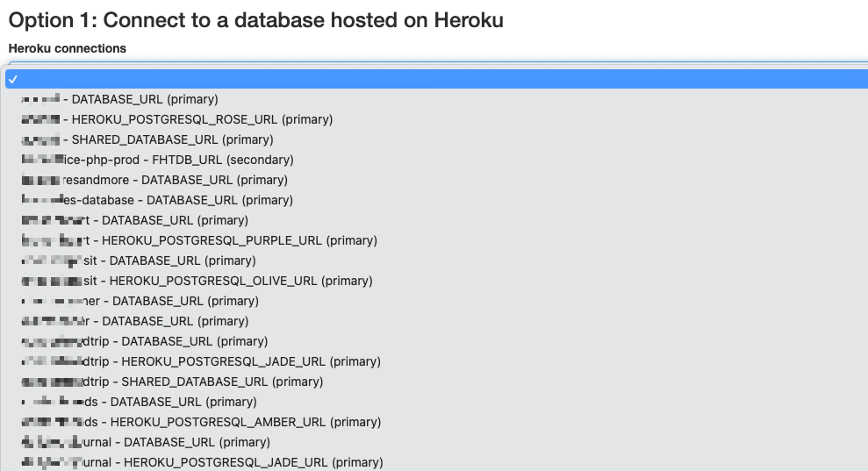Pick dtrip SHARED_DATABASE_URL (primary) option
The image size is (868, 471).
pyautogui.click(x=436, y=382)
